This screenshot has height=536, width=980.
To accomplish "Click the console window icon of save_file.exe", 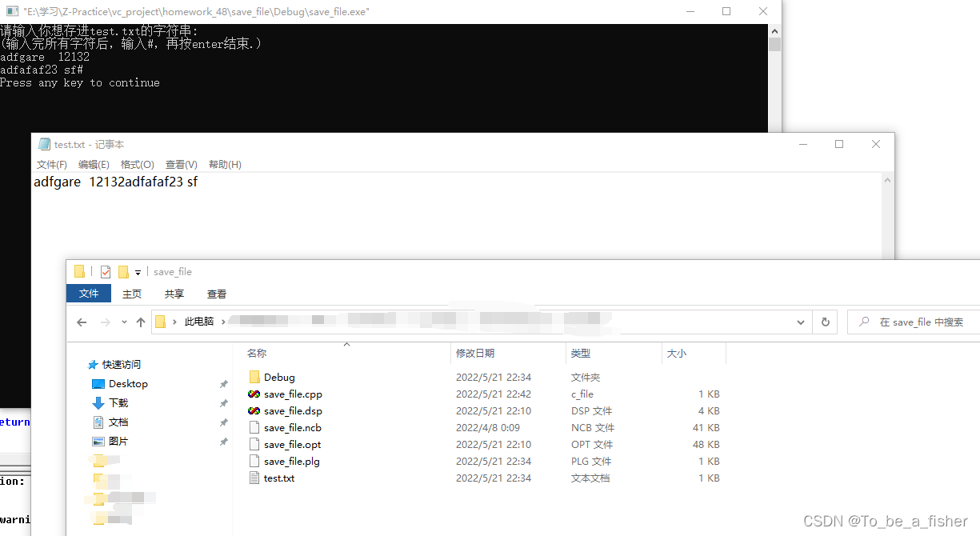I will click(11, 11).
